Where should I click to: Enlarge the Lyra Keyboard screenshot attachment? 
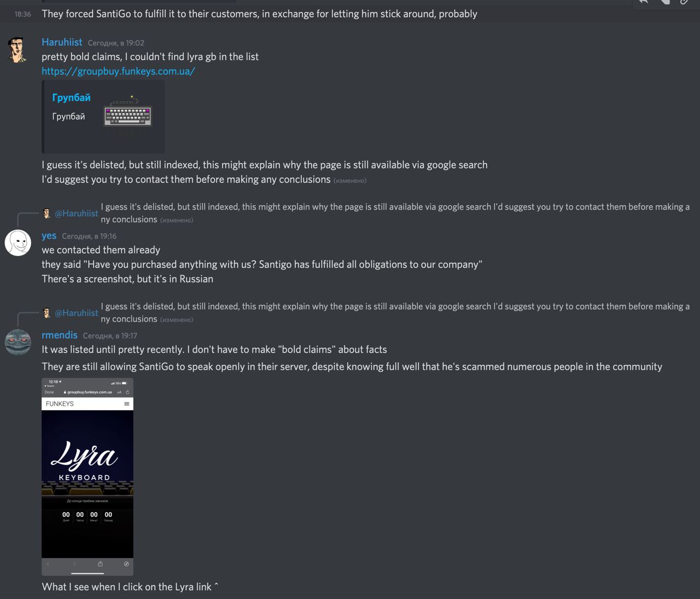87,476
